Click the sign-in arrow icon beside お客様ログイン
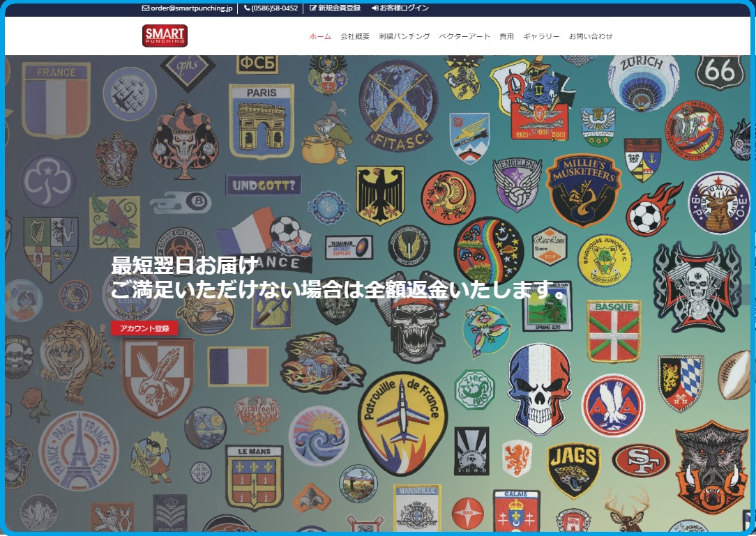 (375, 8)
